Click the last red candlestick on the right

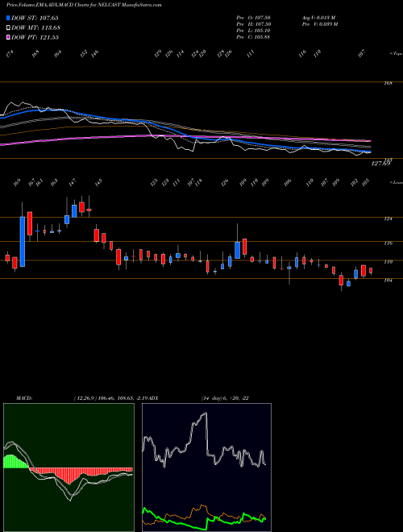pos(371,271)
